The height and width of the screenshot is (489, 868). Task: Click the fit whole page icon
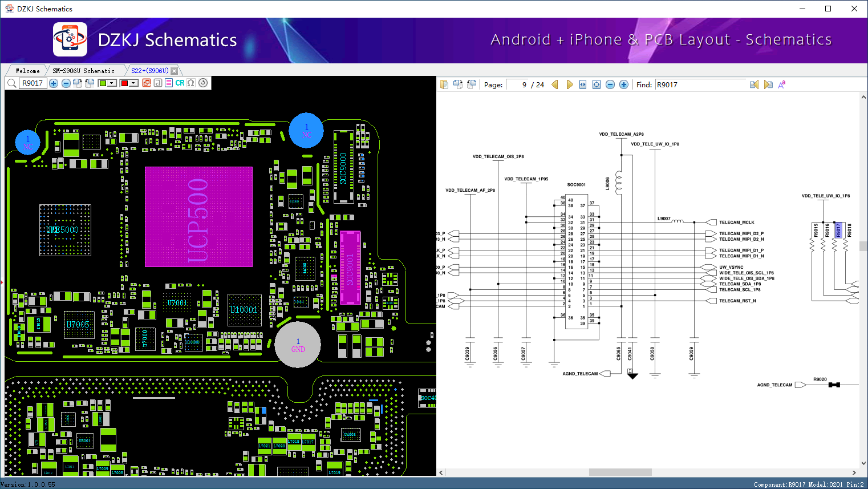tap(597, 84)
